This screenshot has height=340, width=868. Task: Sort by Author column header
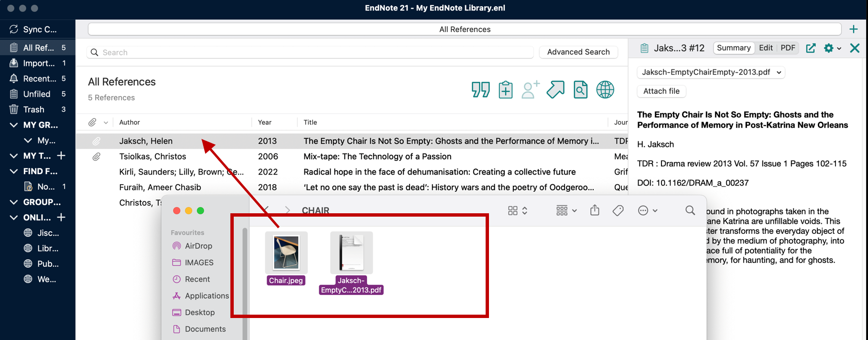pyautogui.click(x=130, y=122)
